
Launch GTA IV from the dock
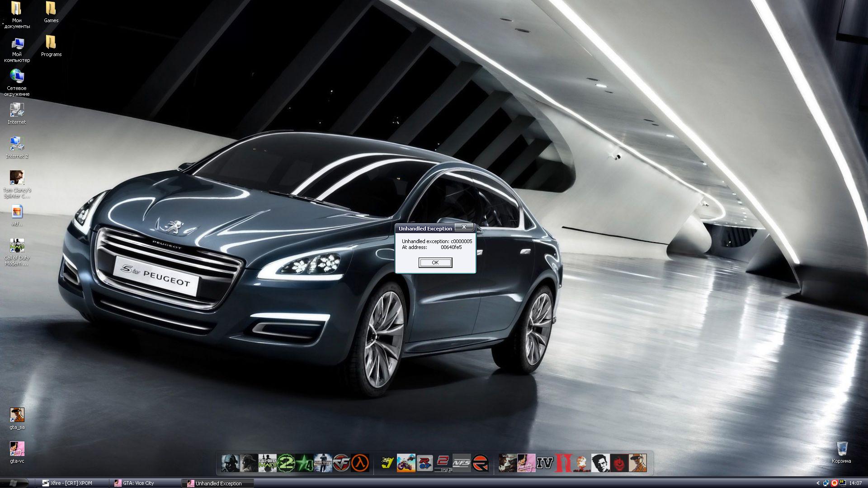click(x=544, y=463)
